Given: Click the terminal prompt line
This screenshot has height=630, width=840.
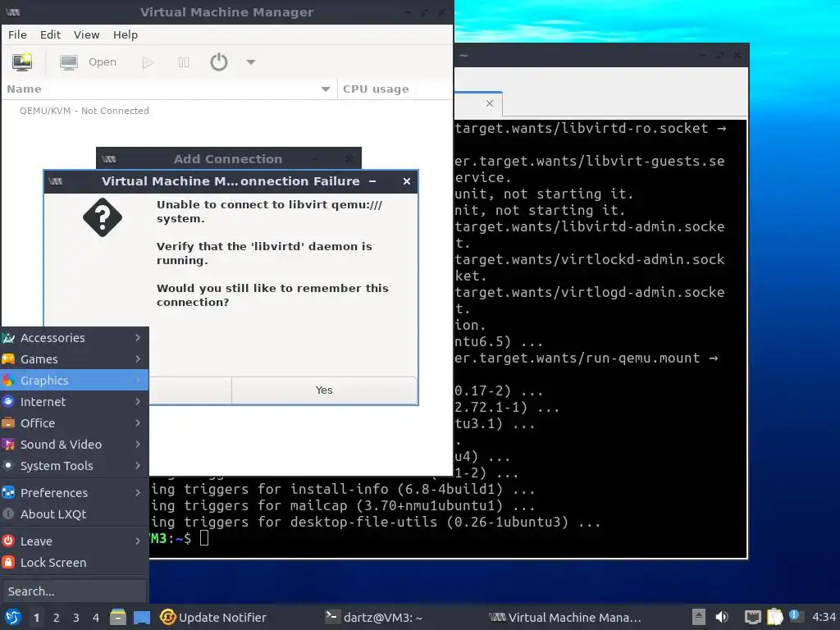Looking at the screenshot, I should [x=448, y=538].
